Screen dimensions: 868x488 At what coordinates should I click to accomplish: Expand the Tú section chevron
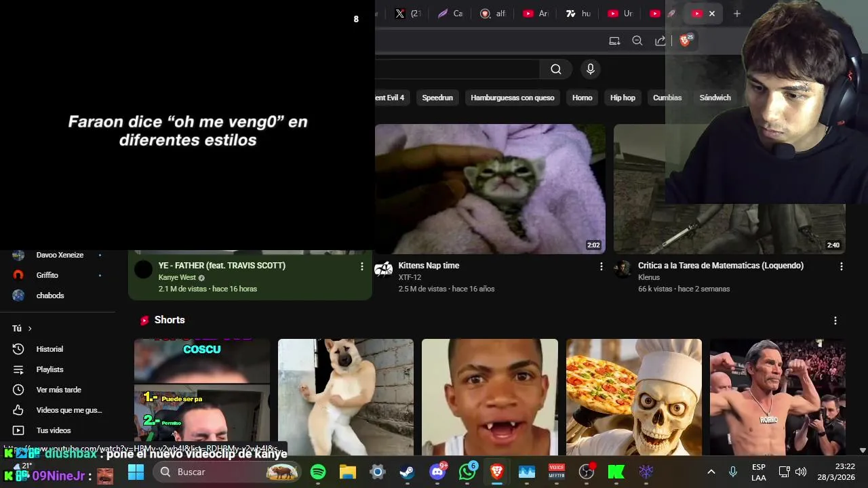[x=29, y=329]
